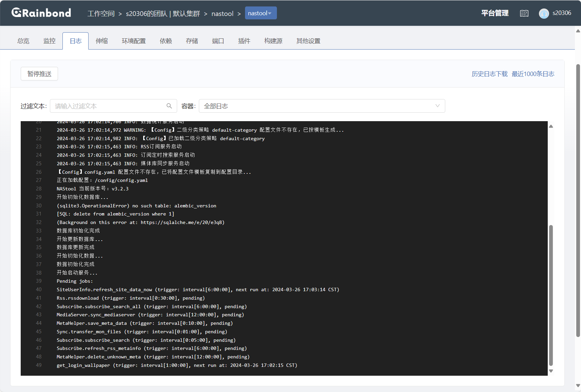Viewport: 581px width, 392px height.
Task: Open the documentation book icon
Action: click(x=524, y=13)
